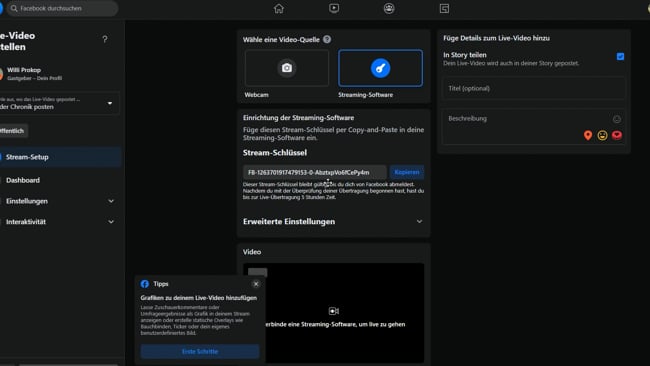Click Grafiken zu deinem Live-Video hinzufügen text
Viewport: 650px width, 366px height.
tap(199, 298)
